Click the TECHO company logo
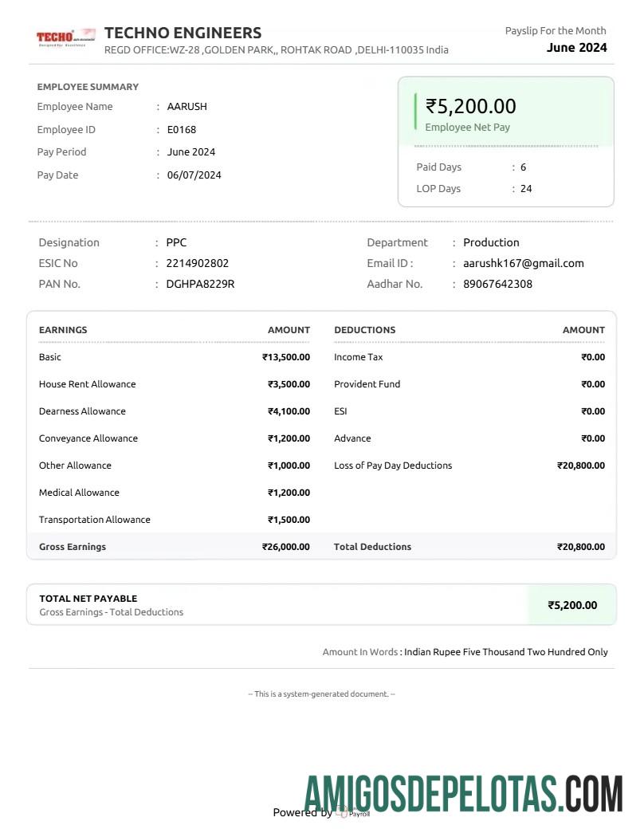 click(x=65, y=37)
